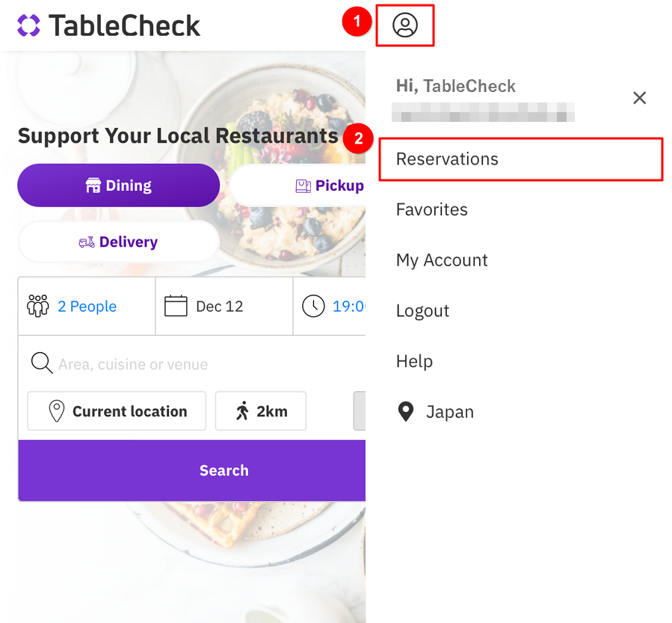
Task: Click the location pin icon beside Japan
Action: click(x=406, y=411)
